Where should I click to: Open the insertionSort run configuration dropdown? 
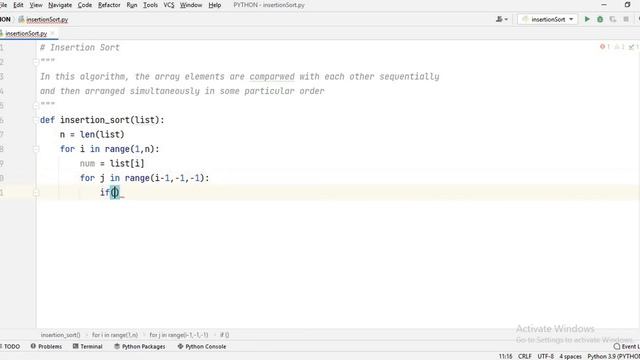pos(547,19)
